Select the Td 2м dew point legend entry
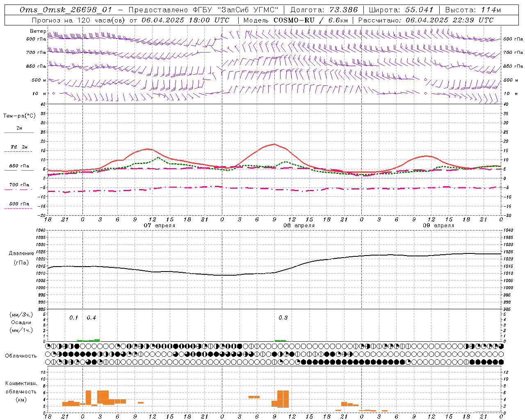Screen dimensions: 525x420 click(19, 147)
